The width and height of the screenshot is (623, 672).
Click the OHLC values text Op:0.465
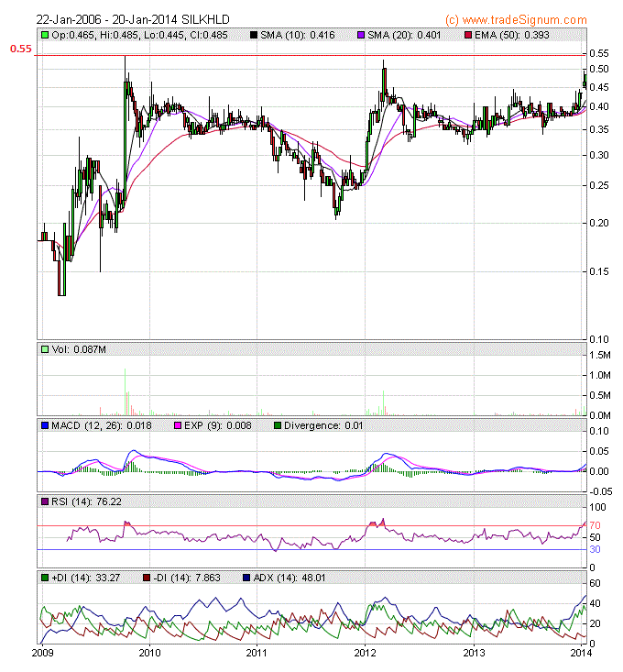[x=139, y=35]
